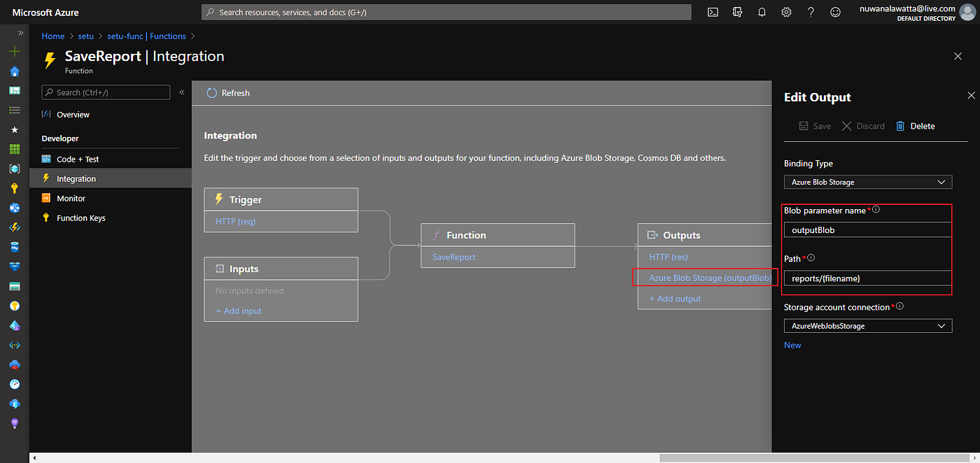
Task: Open the Binding Type dropdown
Action: (868, 182)
